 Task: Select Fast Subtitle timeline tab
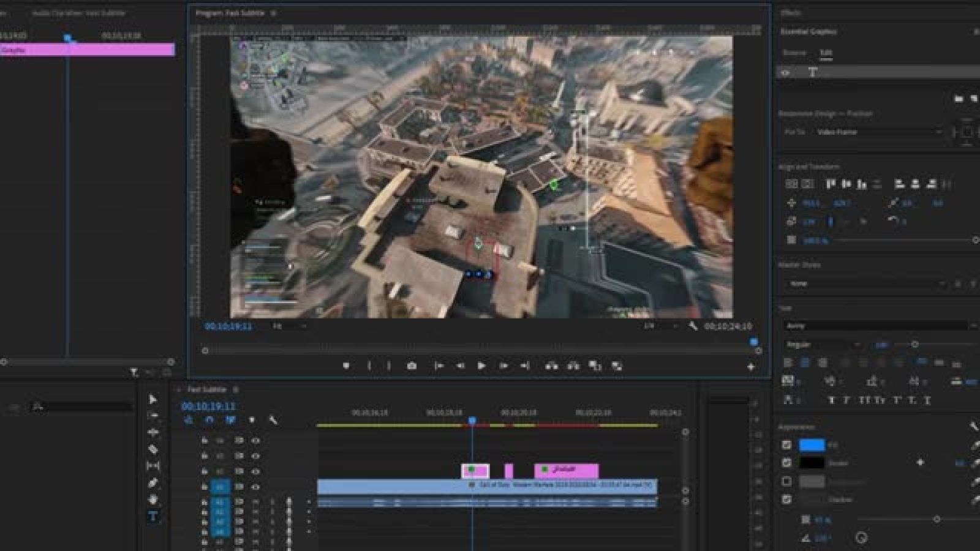coord(206,389)
